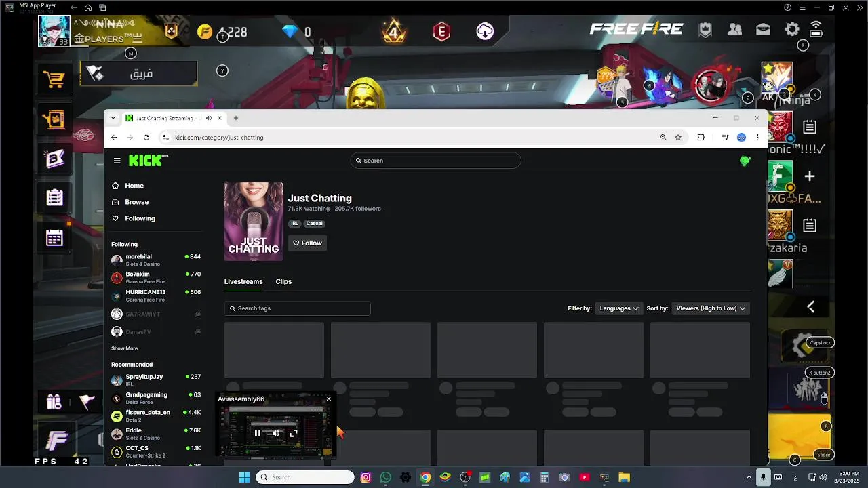Image resolution: width=868 pixels, height=488 pixels.
Task: Open Following in Kick sidebar
Action: pos(139,218)
